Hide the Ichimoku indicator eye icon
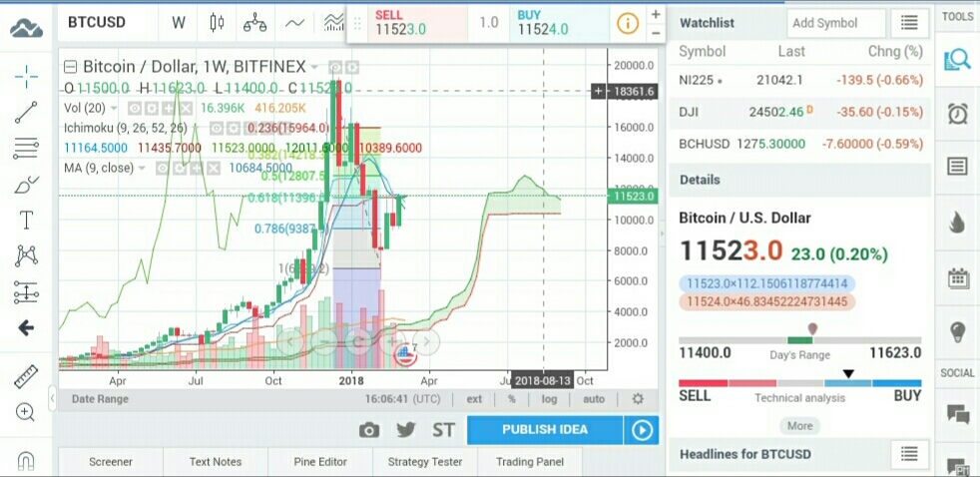The width and height of the screenshot is (980, 477). coord(215,128)
